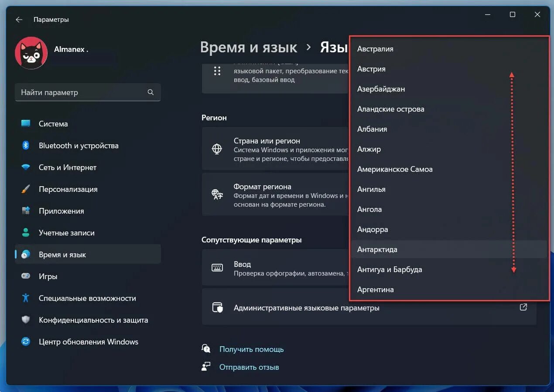Open Административные языковые параметры
This screenshot has width=554, height=392.
(x=369, y=307)
